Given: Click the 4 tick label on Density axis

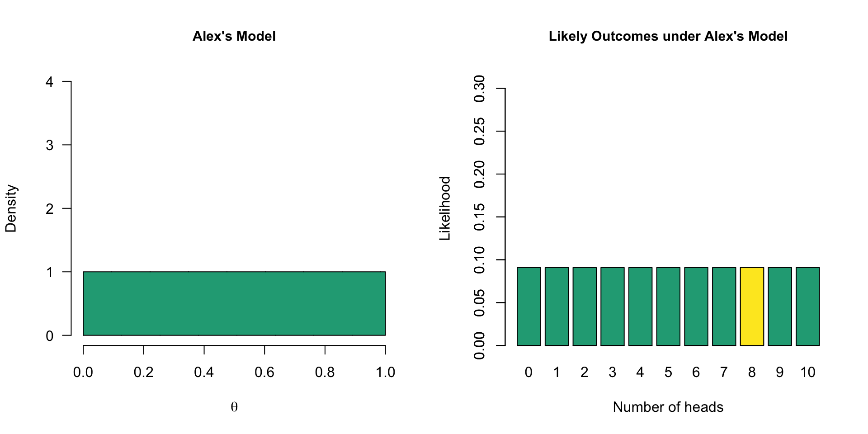Looking at the screenshot, I should [x=50, y=82].
